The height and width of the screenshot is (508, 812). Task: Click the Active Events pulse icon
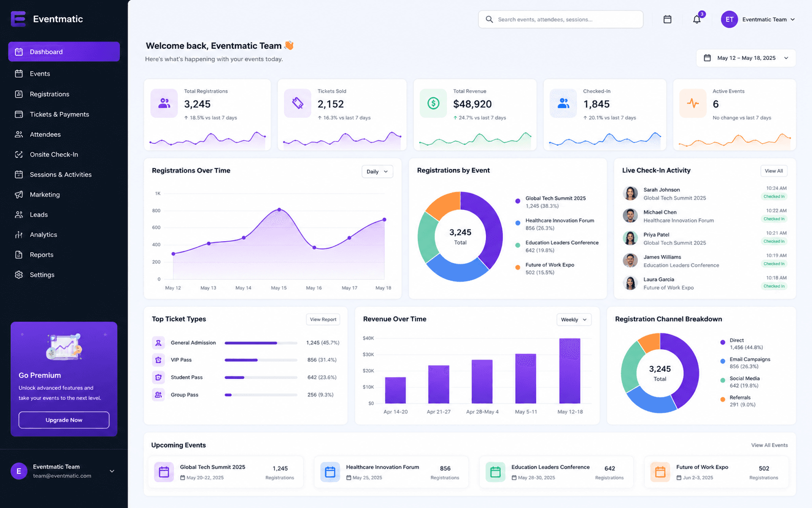click(x=693, y=103)
